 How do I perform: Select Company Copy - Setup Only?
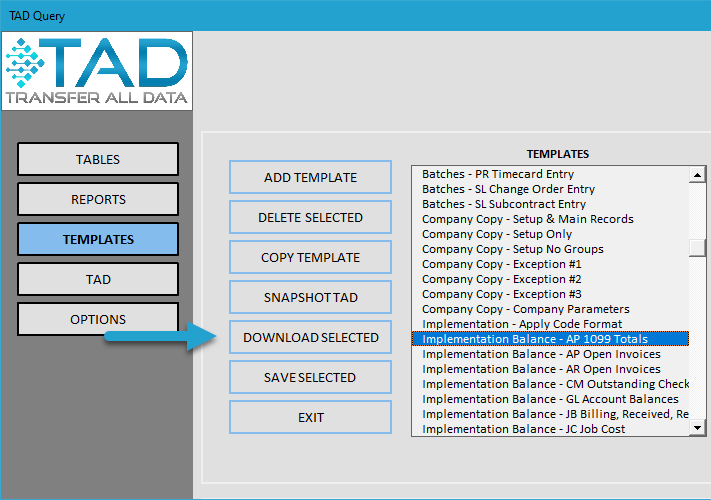click(550, 234)
